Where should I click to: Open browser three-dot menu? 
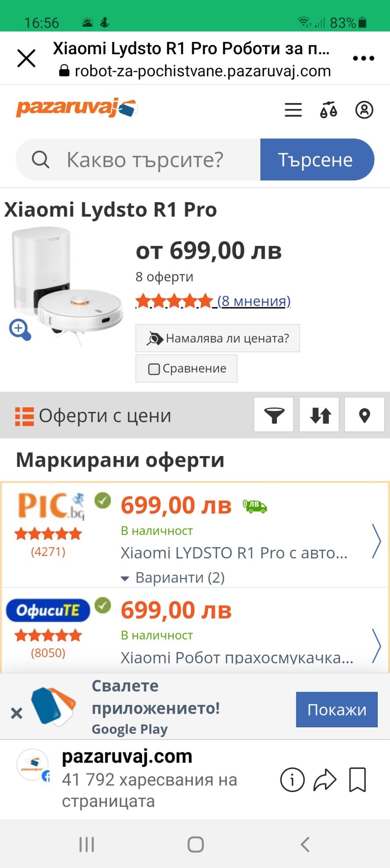pyautogui.click(x=364, y=58)
